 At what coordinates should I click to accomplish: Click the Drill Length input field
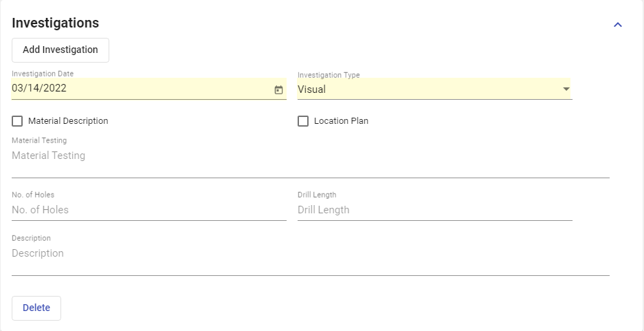tap(434, 210)
